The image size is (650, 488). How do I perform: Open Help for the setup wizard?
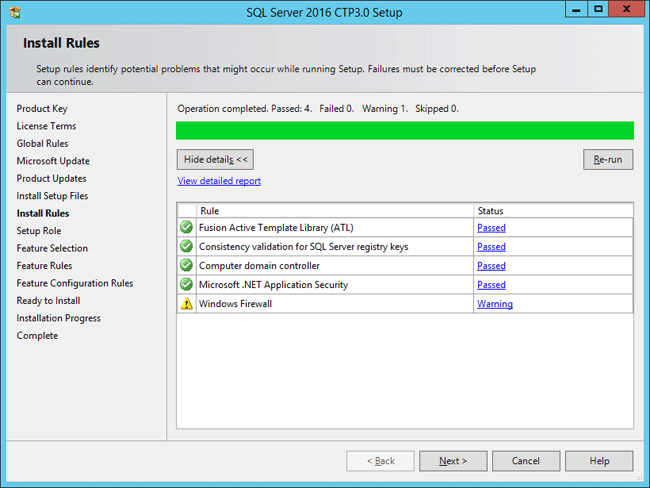point(599,461)
